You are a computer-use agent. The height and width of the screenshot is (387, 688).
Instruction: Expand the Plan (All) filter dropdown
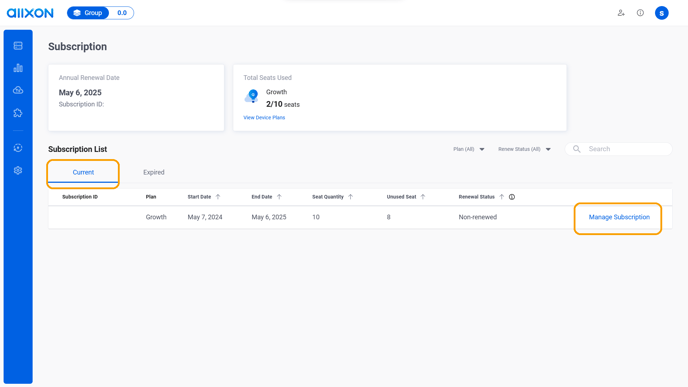pyautogui.click(x=469, y=149)
